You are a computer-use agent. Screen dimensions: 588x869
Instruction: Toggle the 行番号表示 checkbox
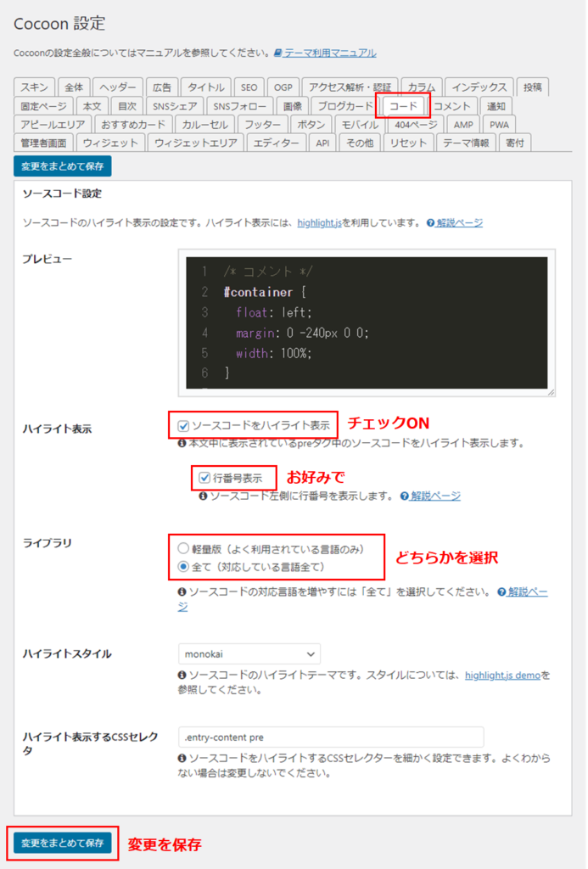tap(204, 478)
